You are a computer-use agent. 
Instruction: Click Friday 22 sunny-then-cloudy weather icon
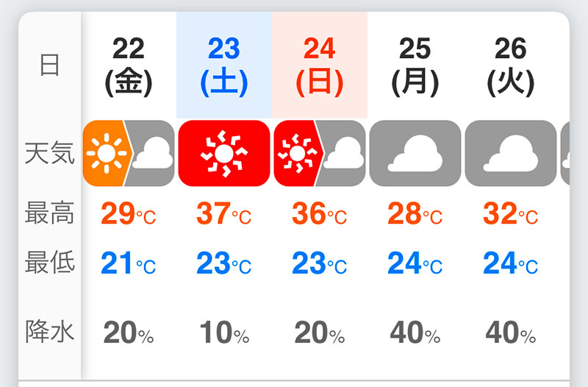coord(129,153)
